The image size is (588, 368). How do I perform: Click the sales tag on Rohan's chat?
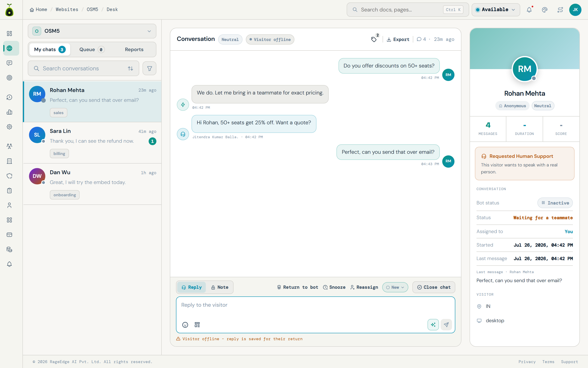(x=59, y=113)
